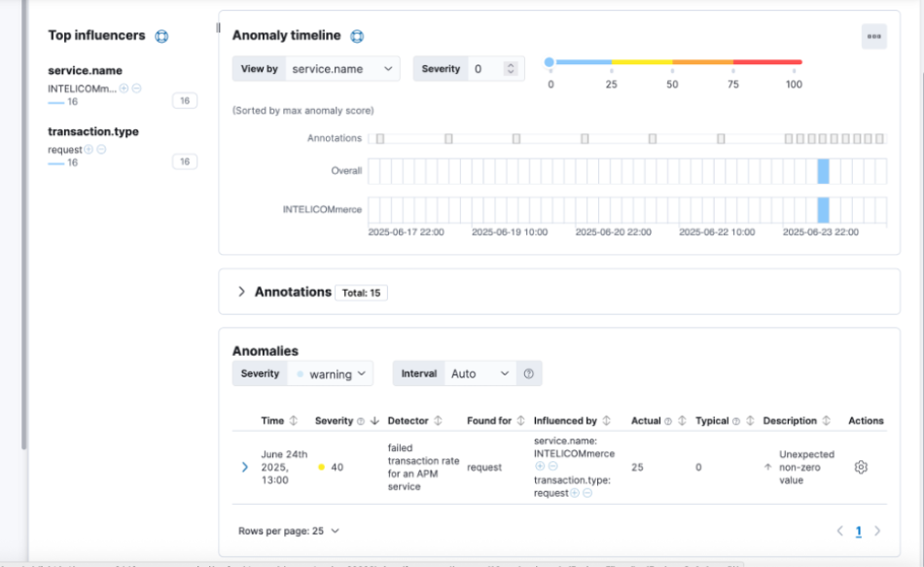Sort by Severity descending arrow
This screenshot has height=567, width=924.
(374, 421)
